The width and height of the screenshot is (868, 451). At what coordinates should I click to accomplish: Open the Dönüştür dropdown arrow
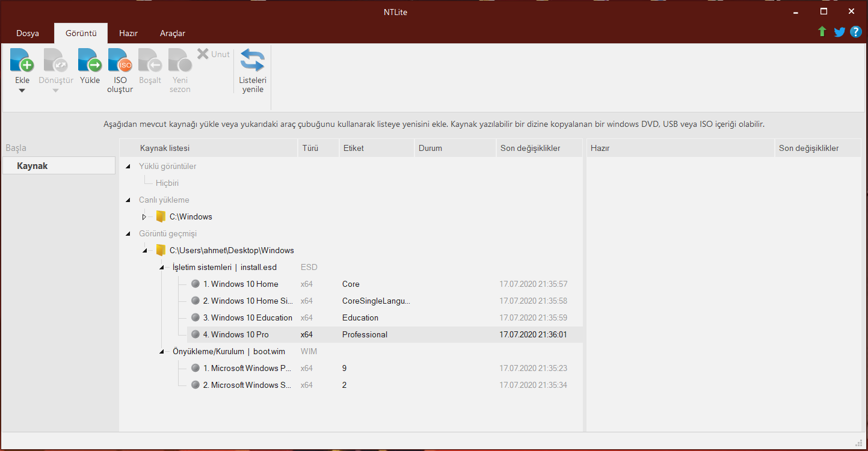tap(56, 91)
